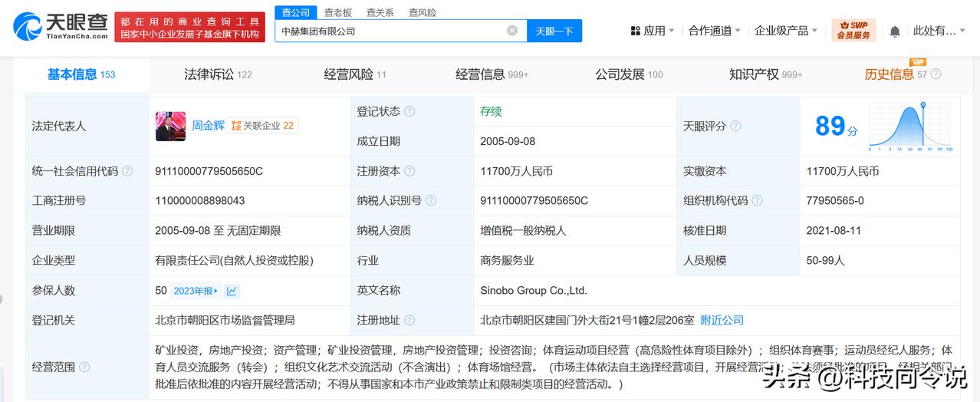Clear the search box with the X icon
Image resolution: width=980 pixels, height=402 pixels.
pyautogui.click(x=512, y=31)
